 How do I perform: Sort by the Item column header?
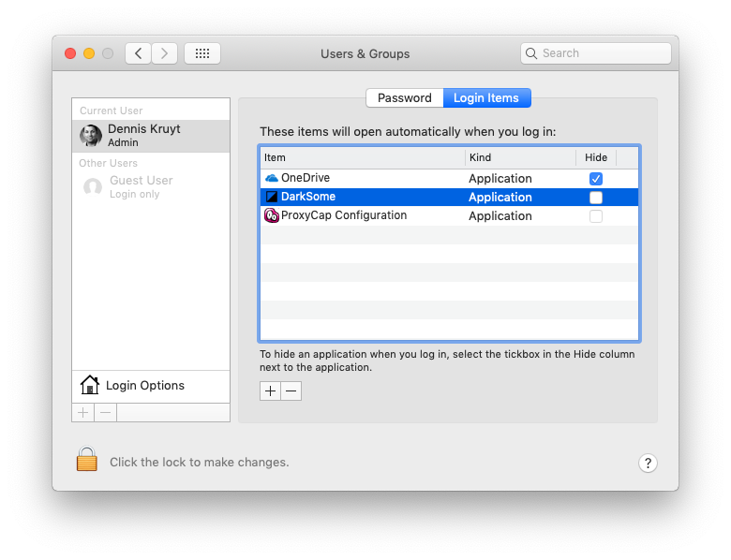coord(363,157)
